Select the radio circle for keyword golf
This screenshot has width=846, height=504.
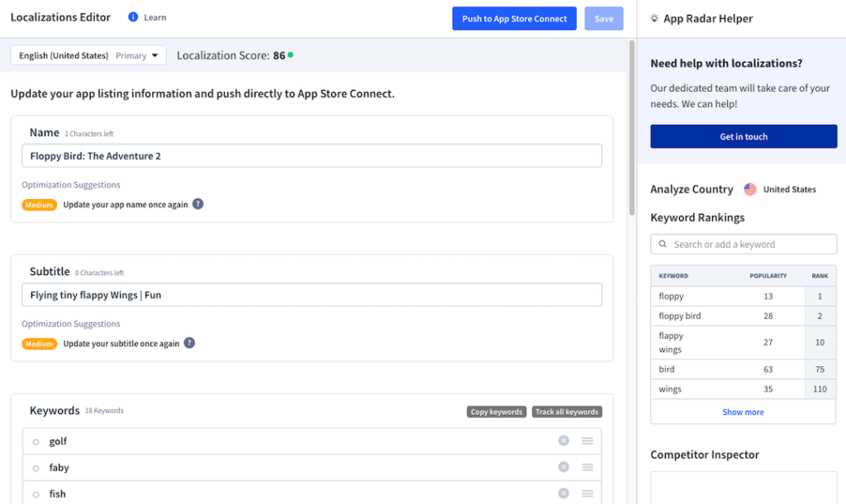coord(36,442)
